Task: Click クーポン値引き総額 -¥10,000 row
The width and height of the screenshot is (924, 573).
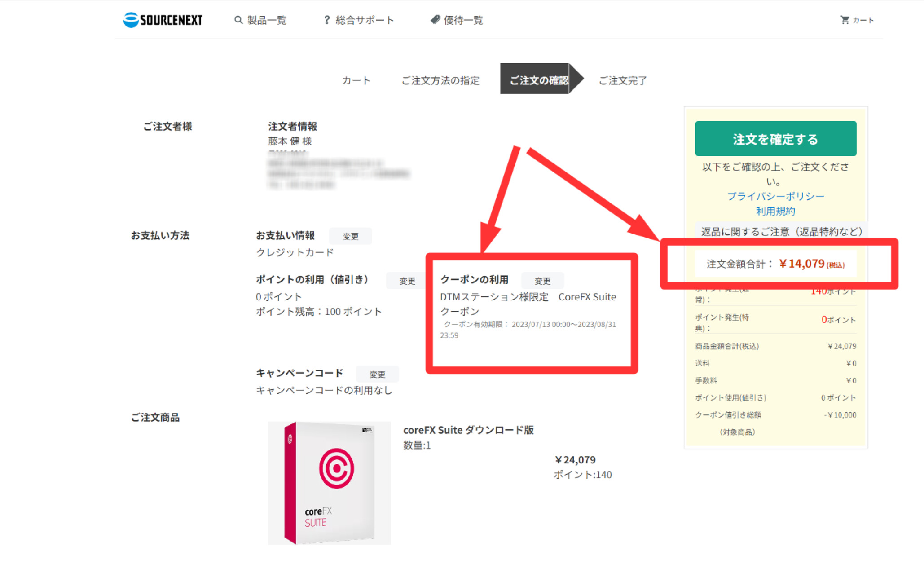Action: [x=775, y=415]
